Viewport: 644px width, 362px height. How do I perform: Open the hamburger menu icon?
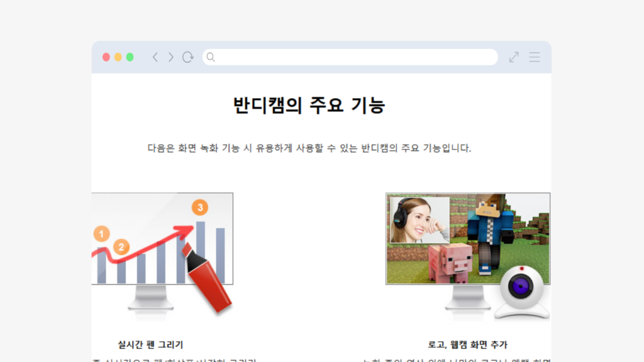click(x=534, y=57)
